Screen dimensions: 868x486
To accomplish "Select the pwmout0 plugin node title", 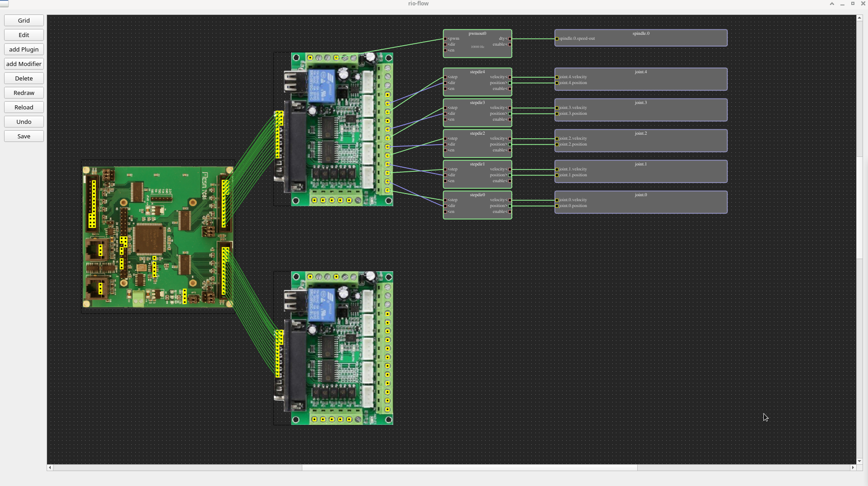I will tap(477, 33).
